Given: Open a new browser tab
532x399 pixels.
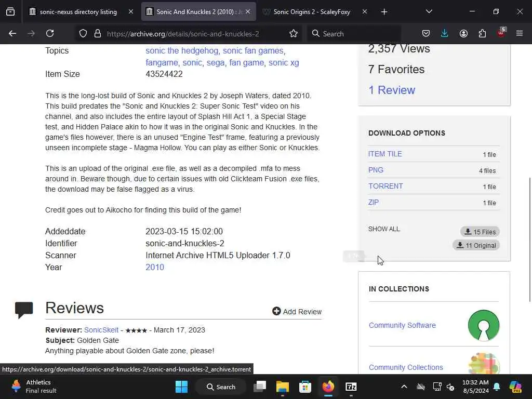Looking at the screenshot, I should (384, 12).
